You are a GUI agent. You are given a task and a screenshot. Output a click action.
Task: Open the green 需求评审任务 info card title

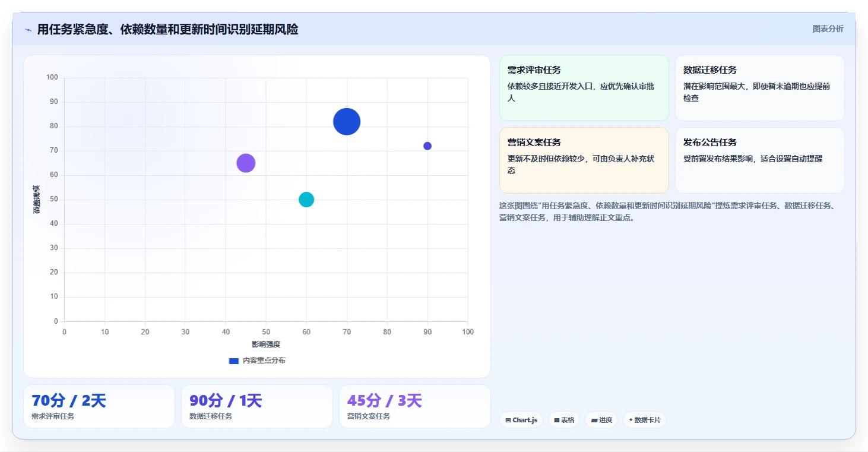(534, 70)
